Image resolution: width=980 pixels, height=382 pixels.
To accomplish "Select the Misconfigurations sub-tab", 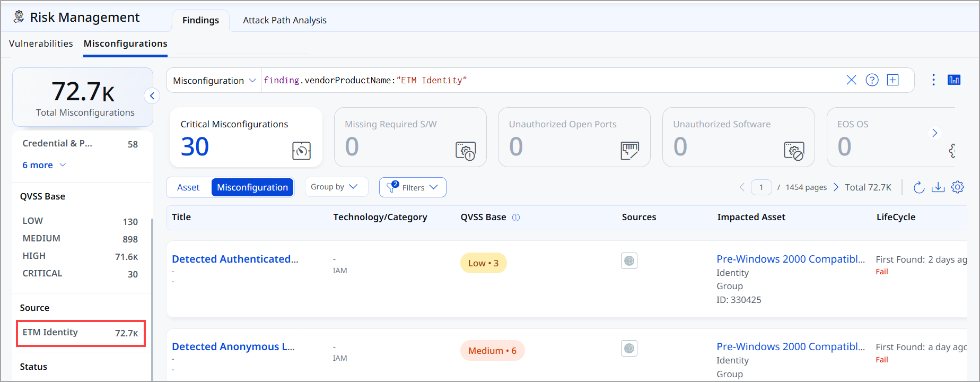I will click(x=126, y=44).
